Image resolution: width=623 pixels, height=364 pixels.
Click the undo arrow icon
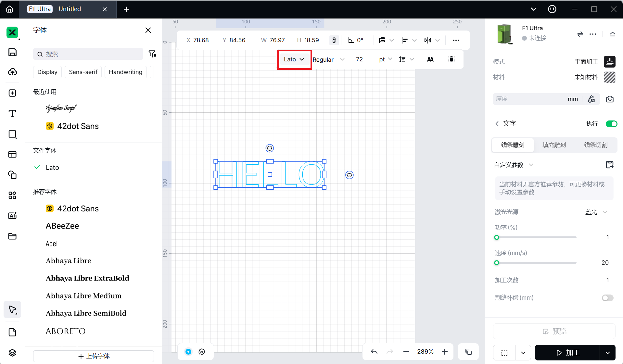point(374,352)
